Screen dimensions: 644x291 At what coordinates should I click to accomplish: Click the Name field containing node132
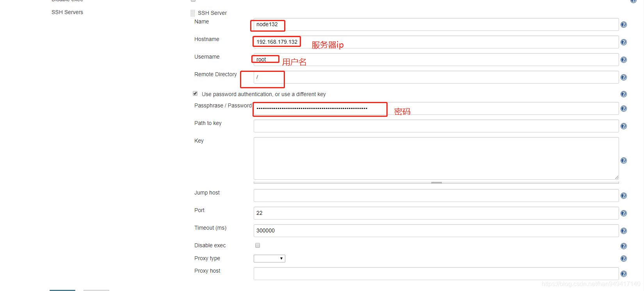pos(436,25)
